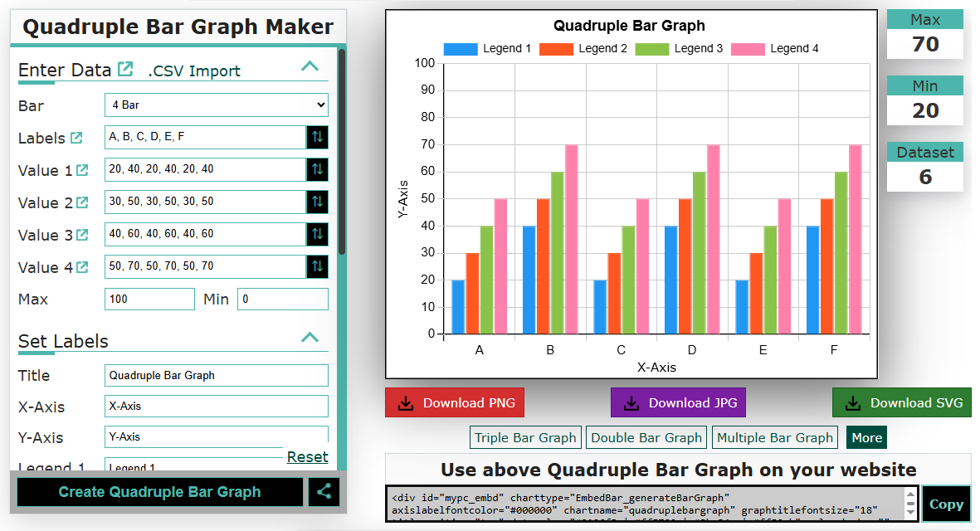Hide Legend 4 pink dataset via legend
This screenshot has height=531, width=980.
pos(774,49)
